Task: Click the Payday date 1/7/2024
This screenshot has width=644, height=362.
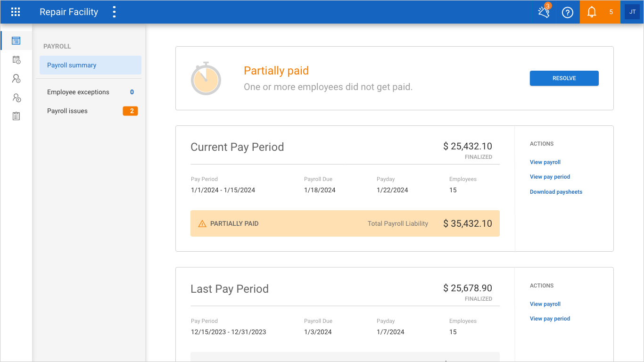Action: point(390,332)
